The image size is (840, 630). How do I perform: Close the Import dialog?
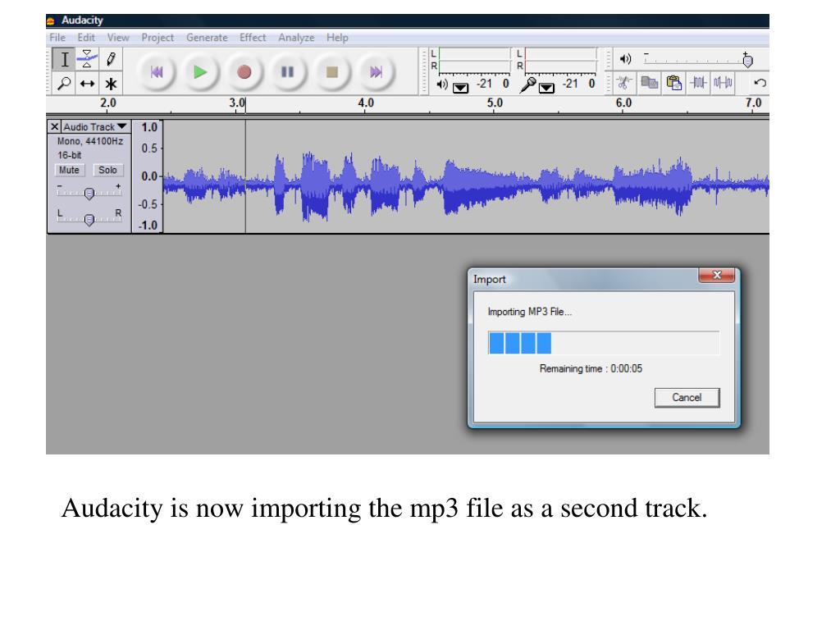[x=717, y=276]
